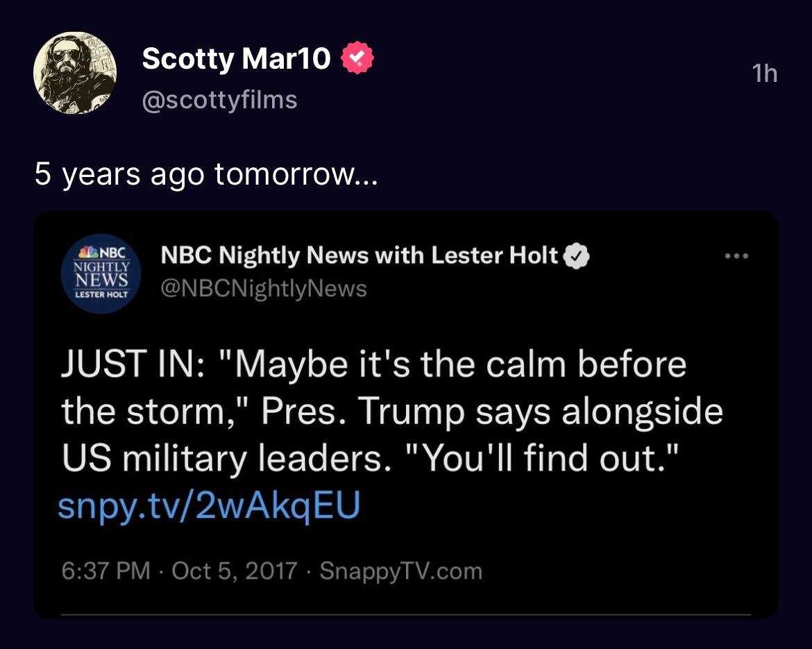
Task: Click the '5 years ago tomorrow...' post text
Action: (206, 174)
